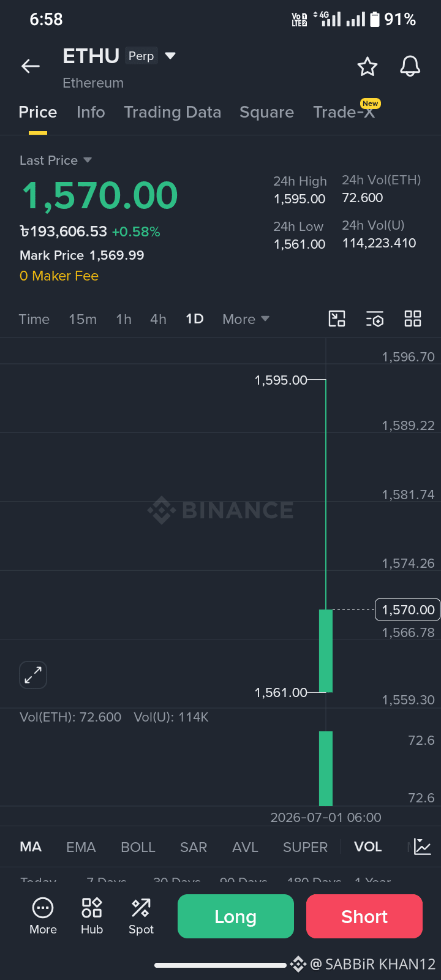This screenshot has height=980, width=441.
Task: Tap the red Short button
Action: tap(364, 916)
